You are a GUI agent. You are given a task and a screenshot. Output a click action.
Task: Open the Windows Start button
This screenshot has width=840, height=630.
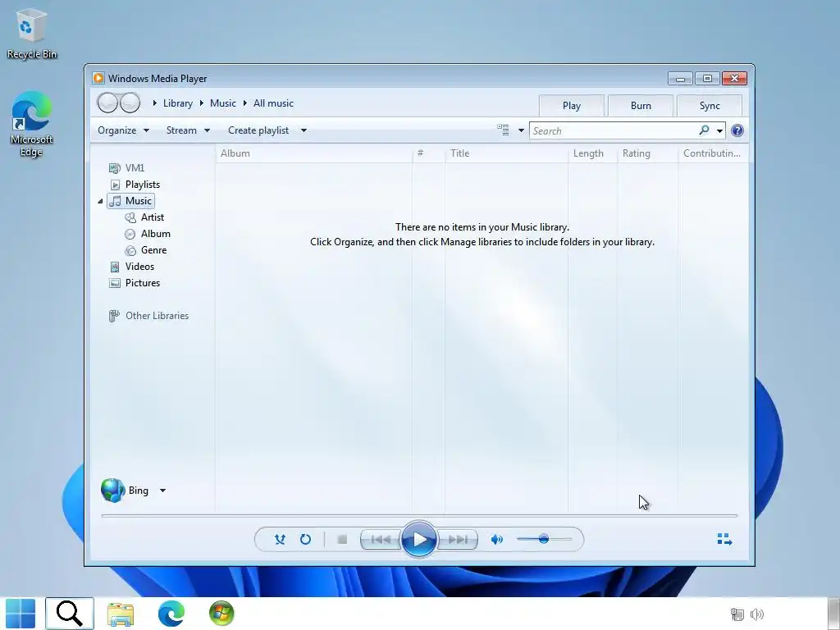click(21, 614)
